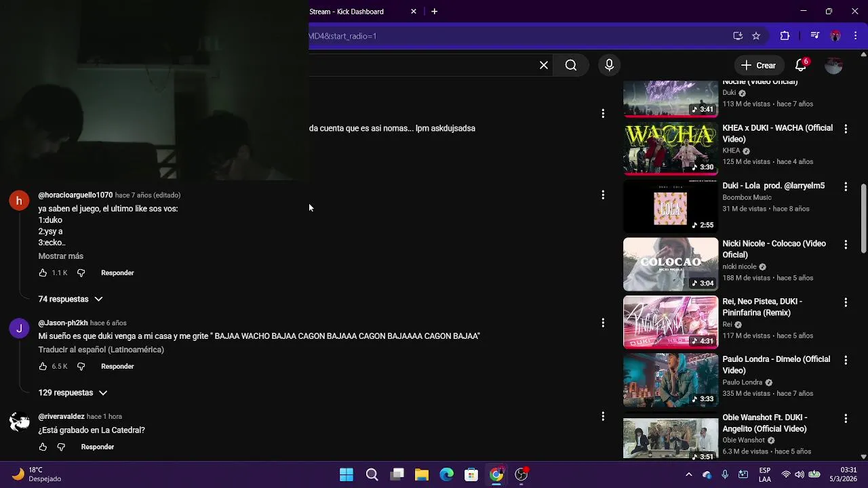Viewport: 868px width, 488px height.
Task: Open the Chrome profile avatar
Action: pyautogui.click(x=835, y=36)
